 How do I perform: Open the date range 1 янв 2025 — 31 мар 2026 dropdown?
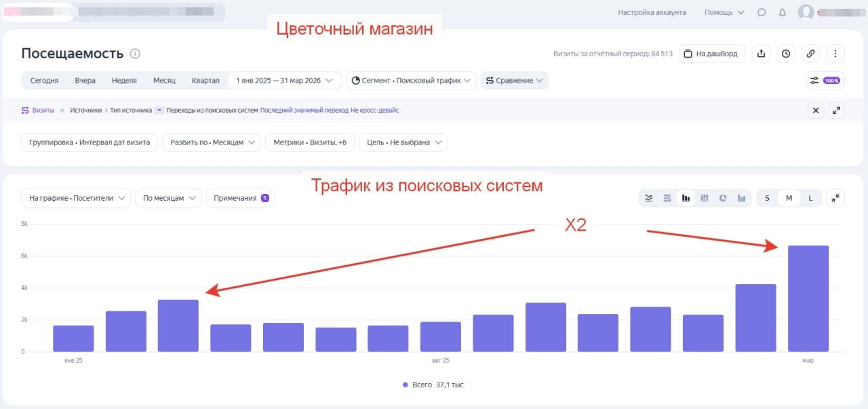click(284, 80)
